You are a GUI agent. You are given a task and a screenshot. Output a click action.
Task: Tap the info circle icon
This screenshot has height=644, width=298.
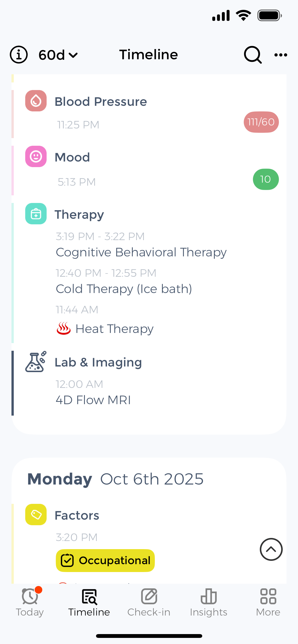[x=19, y=55]
